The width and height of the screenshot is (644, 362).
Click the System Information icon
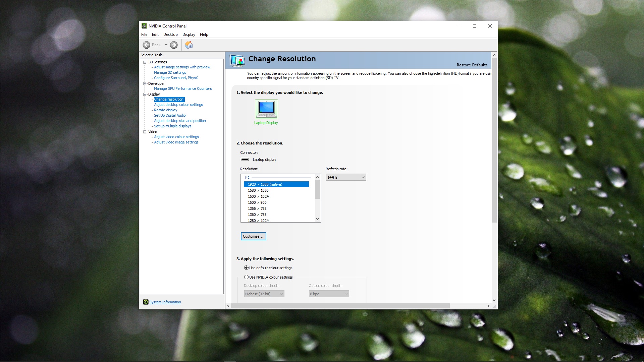(146, 302)
